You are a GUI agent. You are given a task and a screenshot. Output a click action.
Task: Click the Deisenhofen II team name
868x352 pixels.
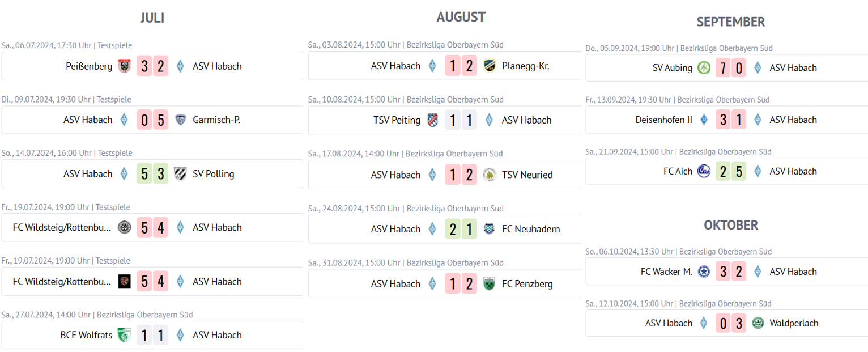click(663, 120)
